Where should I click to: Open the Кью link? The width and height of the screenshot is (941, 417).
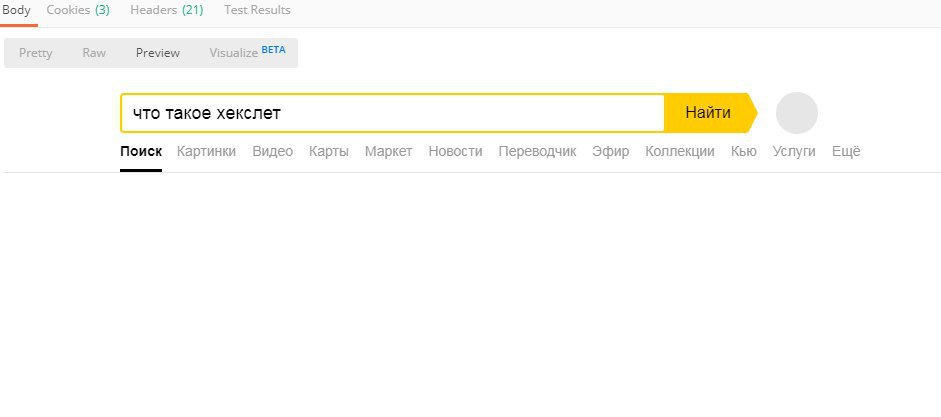(744, 152)
